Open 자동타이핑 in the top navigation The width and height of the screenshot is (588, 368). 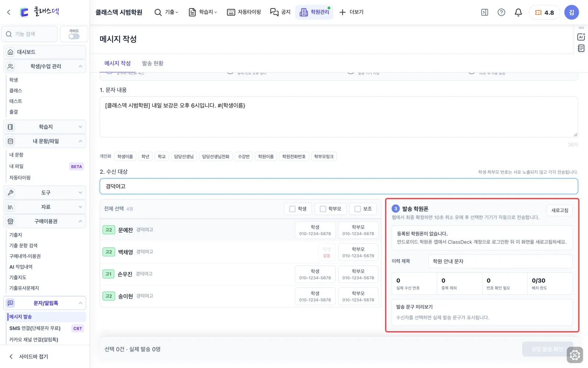[244, 12]
